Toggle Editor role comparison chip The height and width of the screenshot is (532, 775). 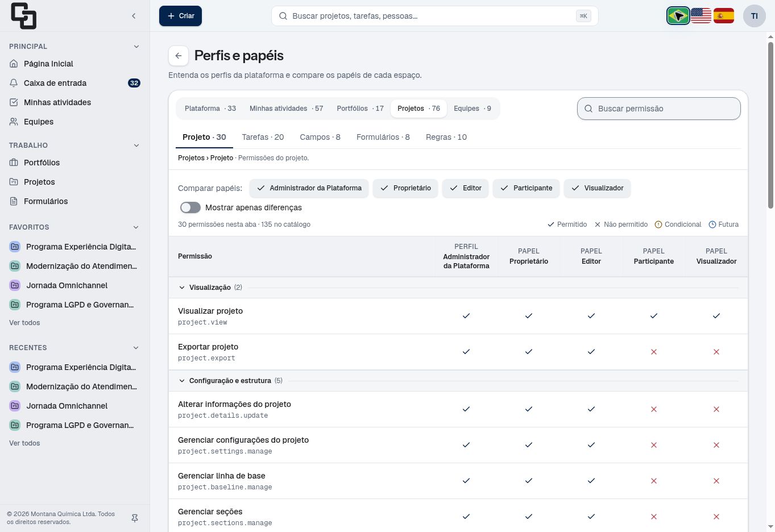coord(466,188)
